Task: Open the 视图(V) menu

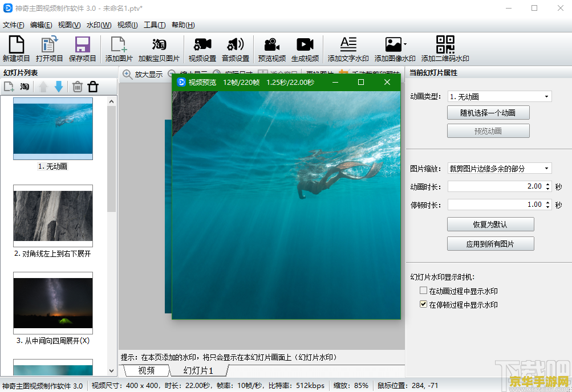Action: coord(70,24)
